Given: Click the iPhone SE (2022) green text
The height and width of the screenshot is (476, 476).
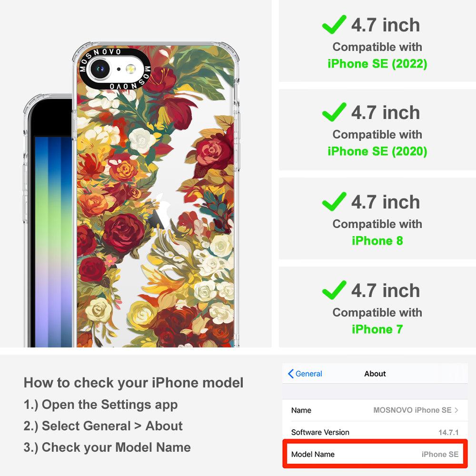Looking at the screenshot, I should 377,64.
